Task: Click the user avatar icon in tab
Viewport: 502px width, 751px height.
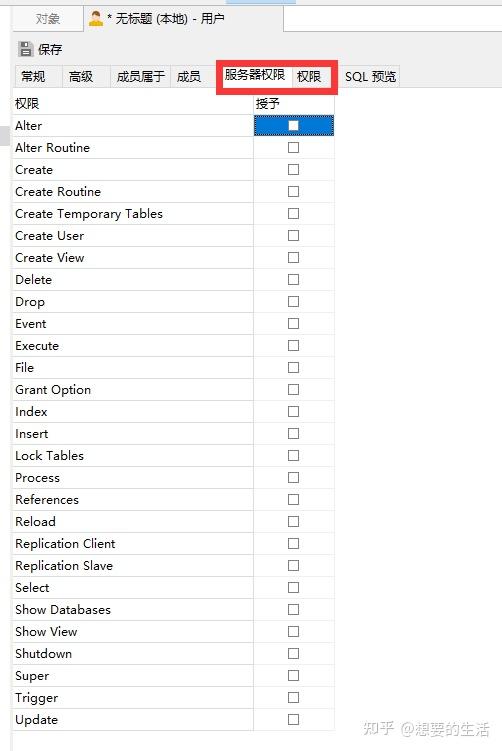Action: click(x=96, y=19)
